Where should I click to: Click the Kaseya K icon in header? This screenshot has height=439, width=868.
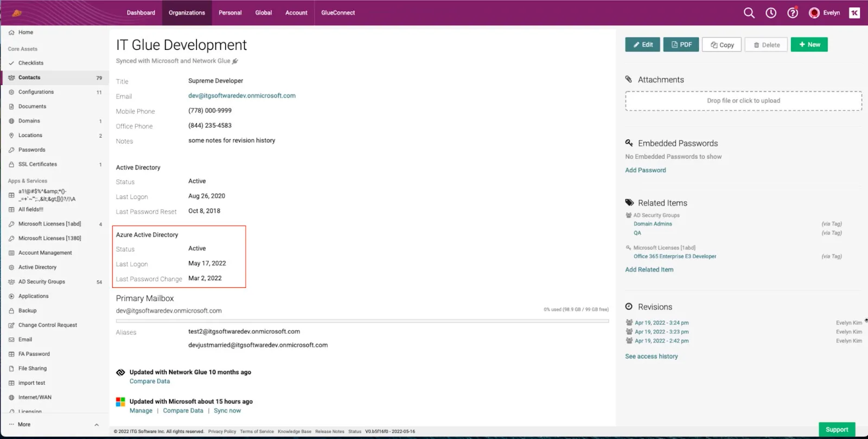click(x=854, y=13)
